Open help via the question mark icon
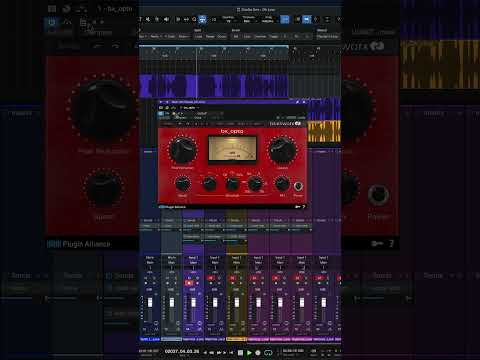 pos(303,207)
